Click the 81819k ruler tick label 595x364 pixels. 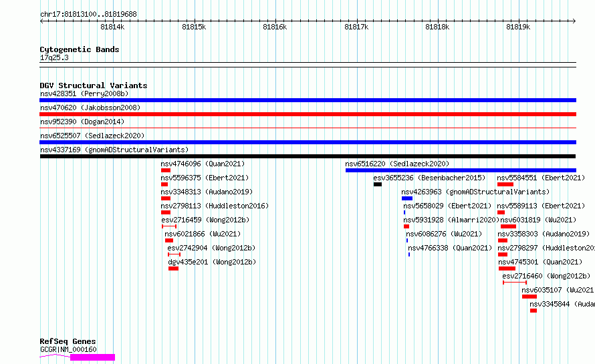(x=518, y=27)
